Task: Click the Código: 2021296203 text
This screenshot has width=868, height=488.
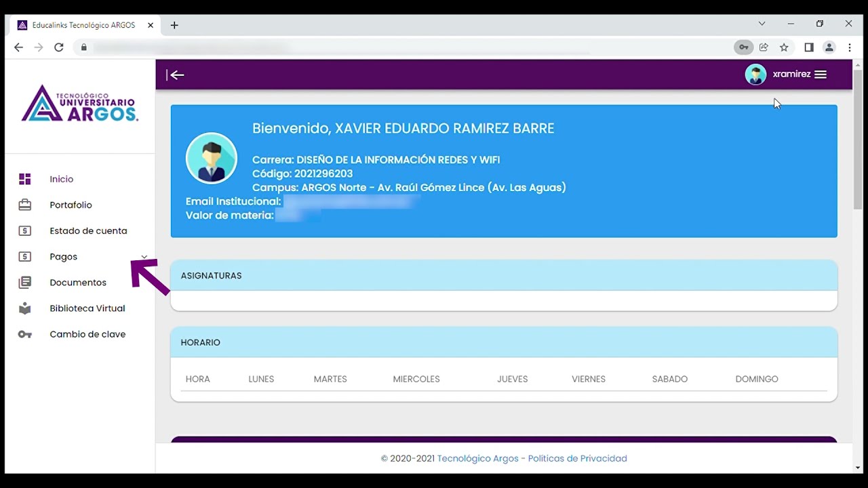Action: coord(302,174)
